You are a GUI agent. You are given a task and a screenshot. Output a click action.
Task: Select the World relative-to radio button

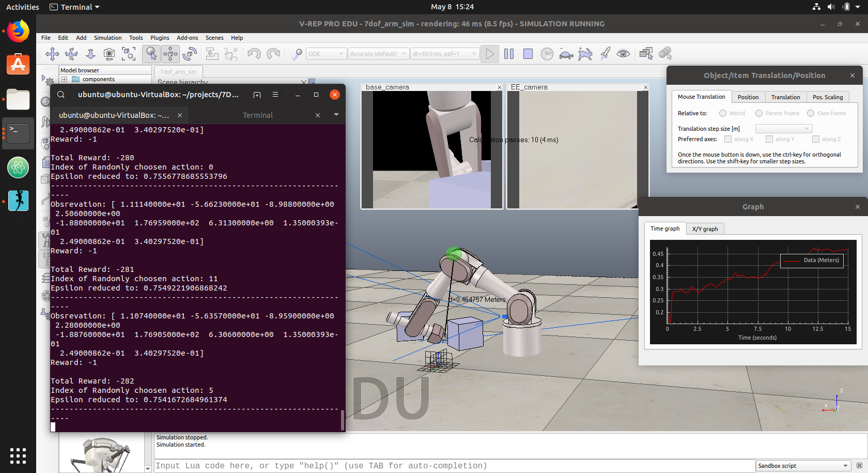[x=723, y=113]
